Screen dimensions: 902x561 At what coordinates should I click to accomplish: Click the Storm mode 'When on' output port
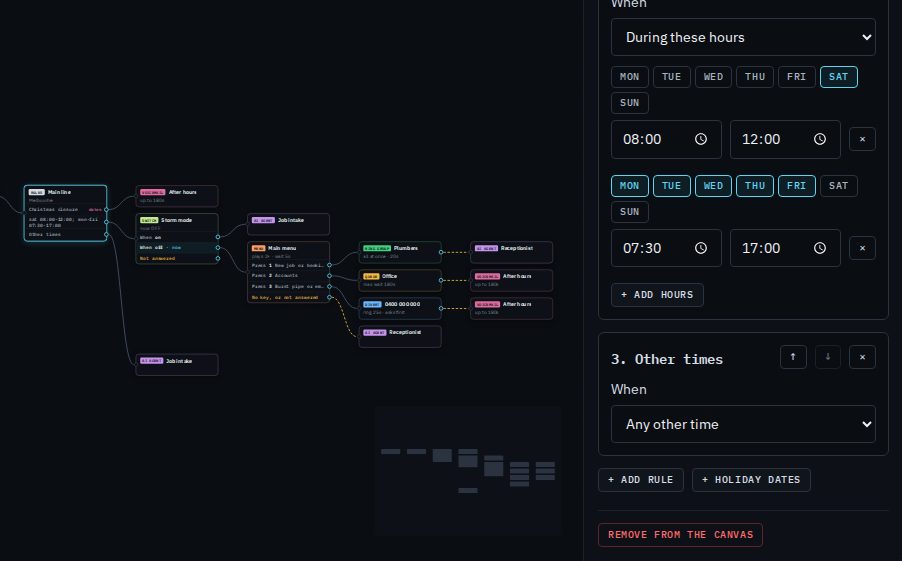(x=217, y=236)
